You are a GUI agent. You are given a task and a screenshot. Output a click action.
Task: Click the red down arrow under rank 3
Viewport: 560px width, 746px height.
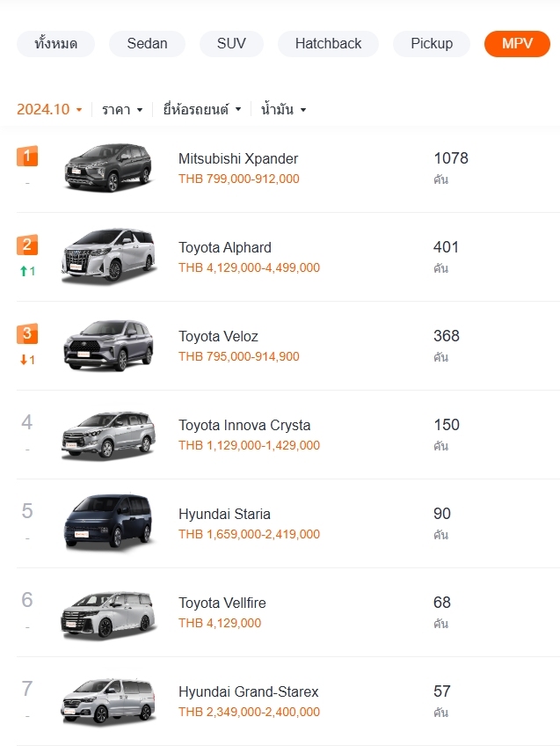point(24,360)
